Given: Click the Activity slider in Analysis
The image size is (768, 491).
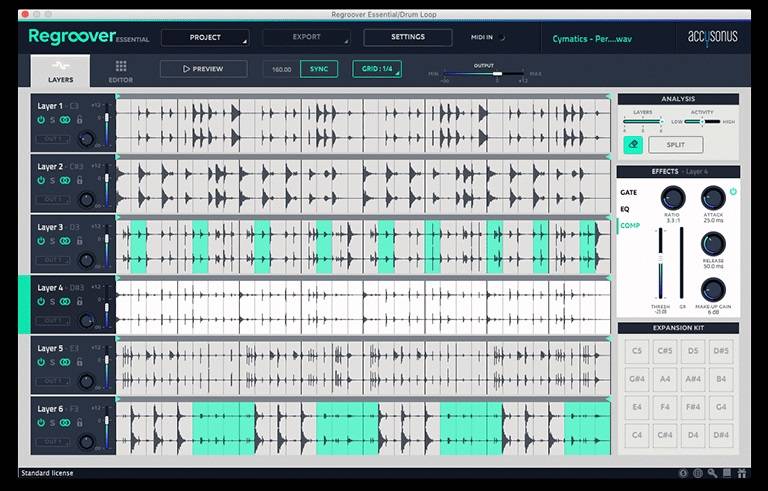Looking at the screenshot, I should pyautogui.click(x=702, y=122).
